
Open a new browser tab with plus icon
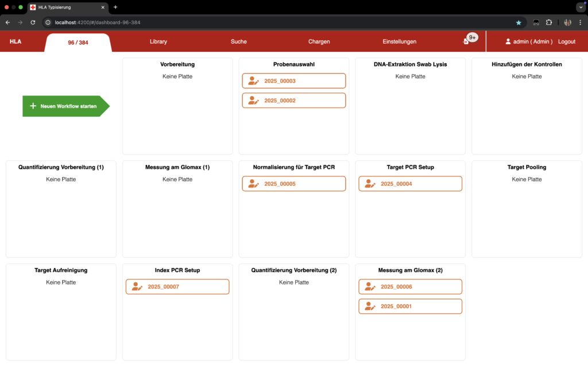115,7
